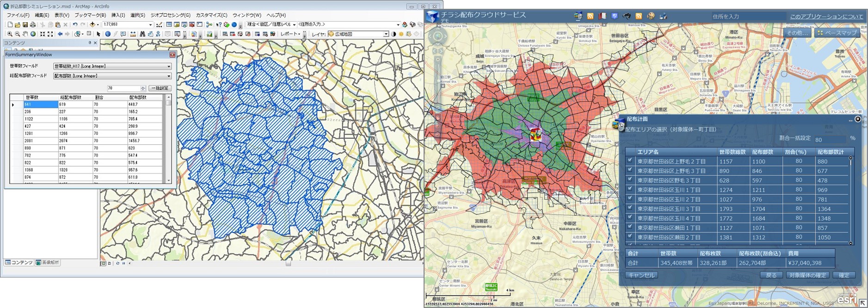Click the 住所を入力 address search field

coord(747,17)
